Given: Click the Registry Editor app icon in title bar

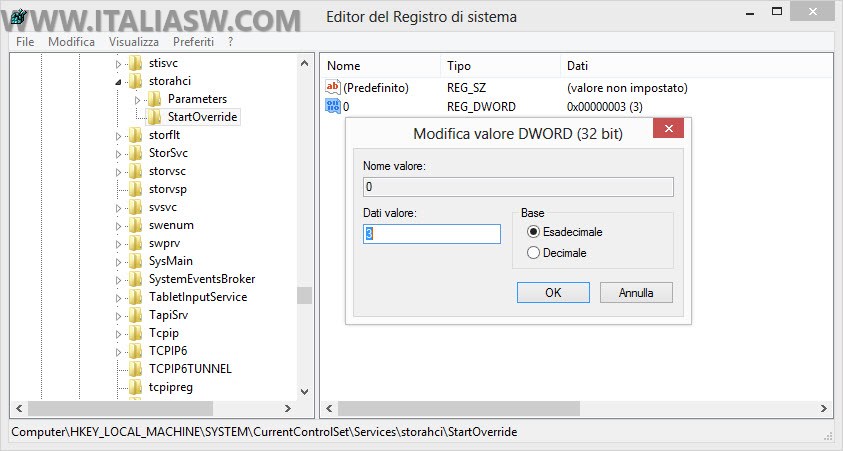Looking at the screenshot, I should coord(18,18).
